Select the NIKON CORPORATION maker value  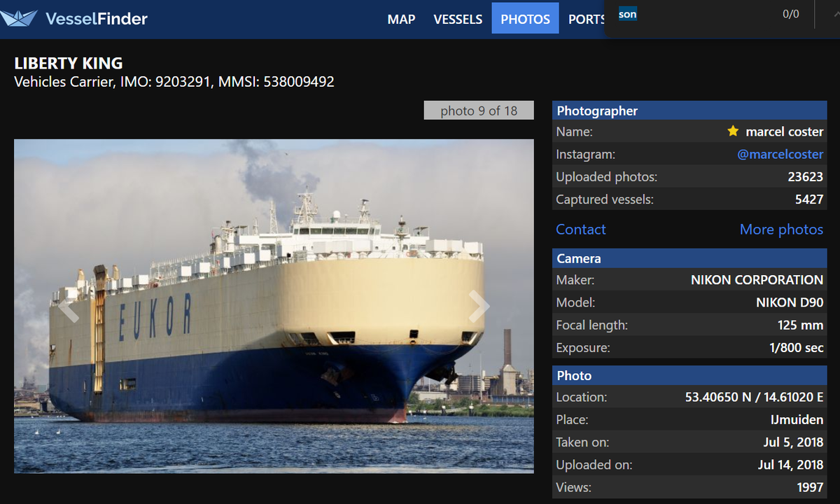coord(757,280)
